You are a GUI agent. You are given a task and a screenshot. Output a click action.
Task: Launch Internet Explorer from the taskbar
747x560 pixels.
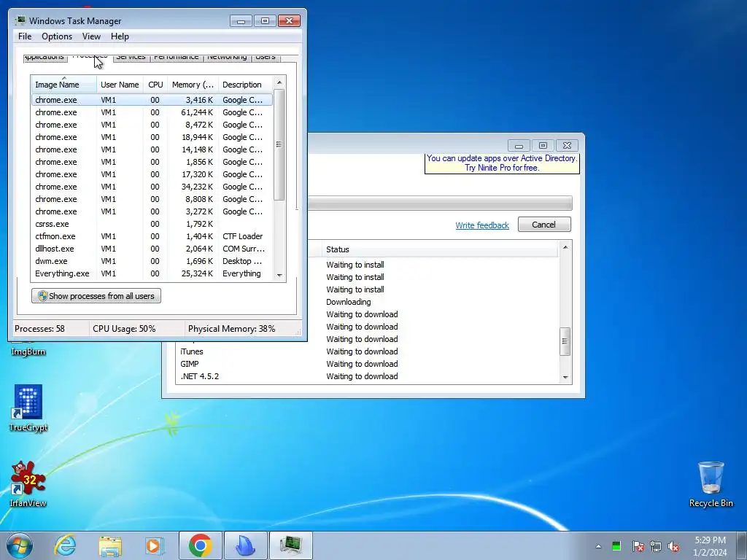pyautogui.click(x=65, y=545)
